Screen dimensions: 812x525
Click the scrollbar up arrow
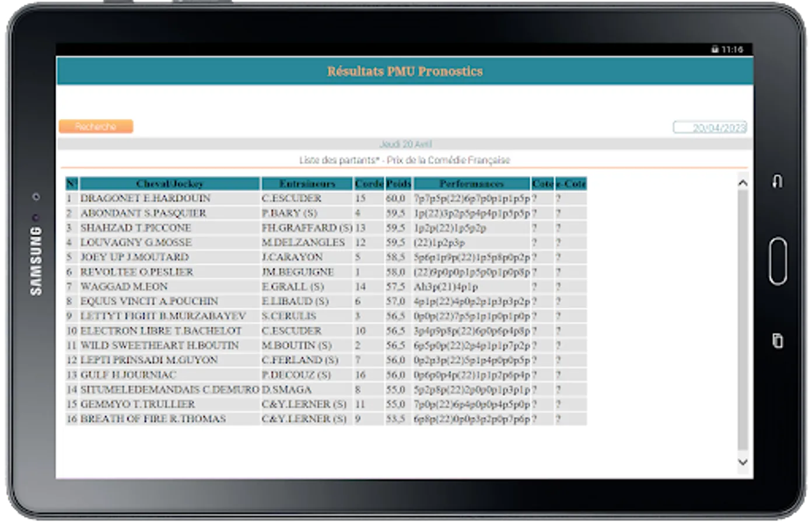pos(743,183)
